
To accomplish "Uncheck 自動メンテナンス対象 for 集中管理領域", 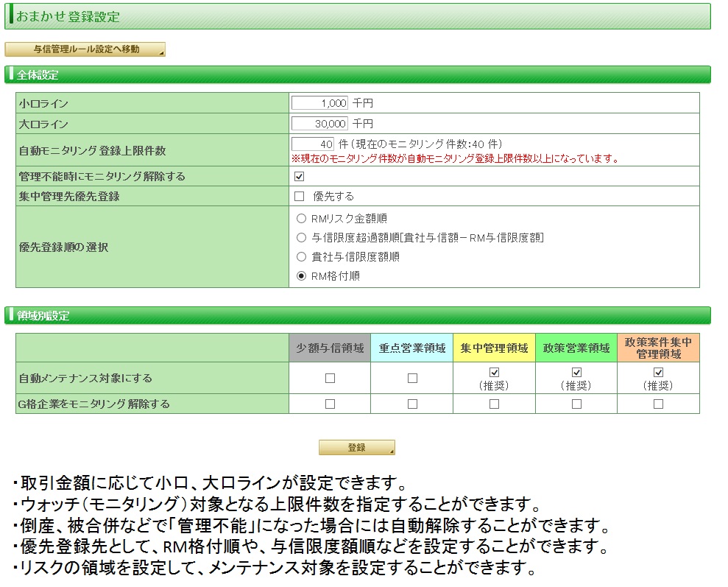I will 494,373.
